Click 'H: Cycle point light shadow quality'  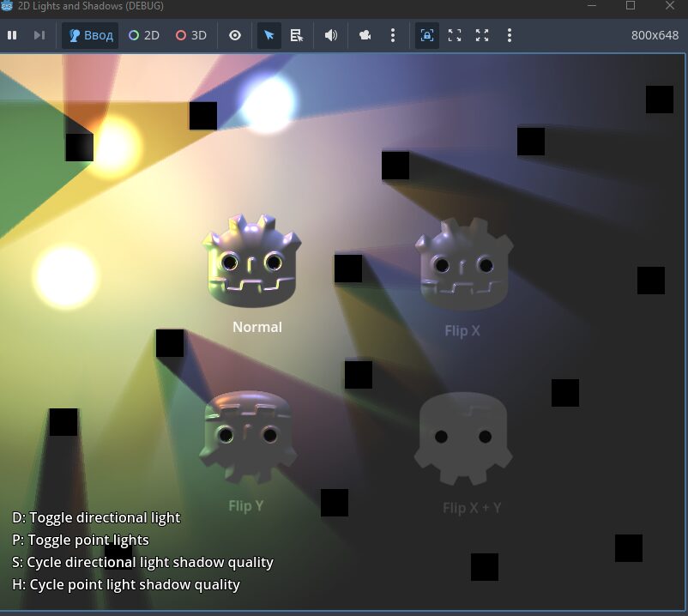coord(126,585)
